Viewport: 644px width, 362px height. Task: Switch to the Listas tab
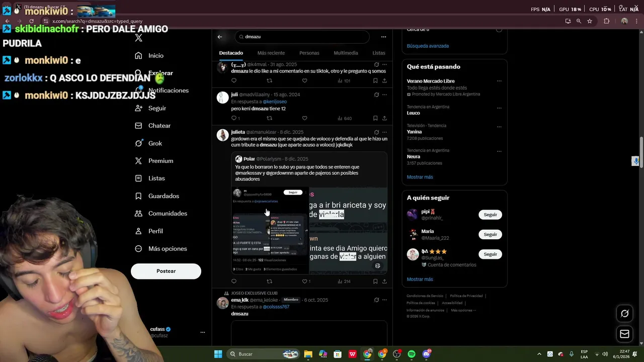[x=379, y=53]
